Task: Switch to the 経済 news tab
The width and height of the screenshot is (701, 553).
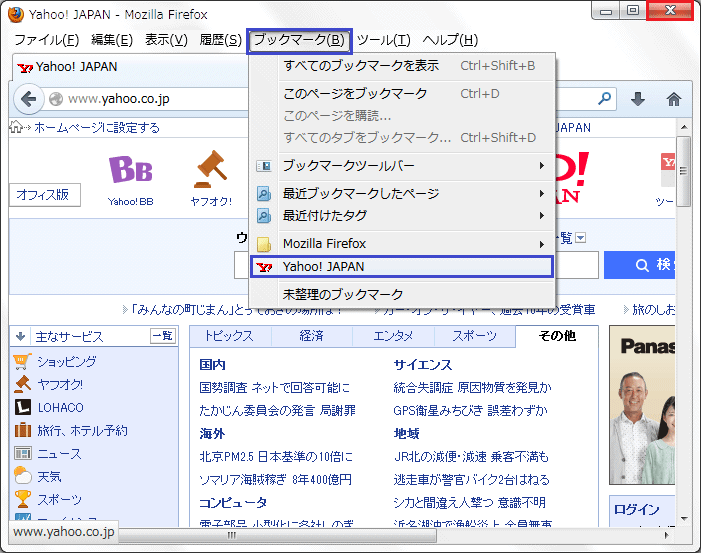Action: pyautogui.click(x=311, y=336)
